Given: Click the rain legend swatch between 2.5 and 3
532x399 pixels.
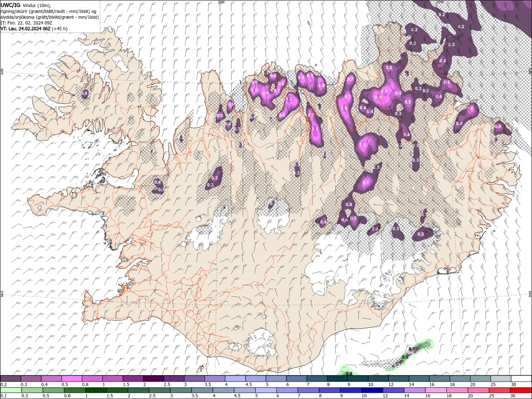Looking at the screenshot, I should pos(160,390).
